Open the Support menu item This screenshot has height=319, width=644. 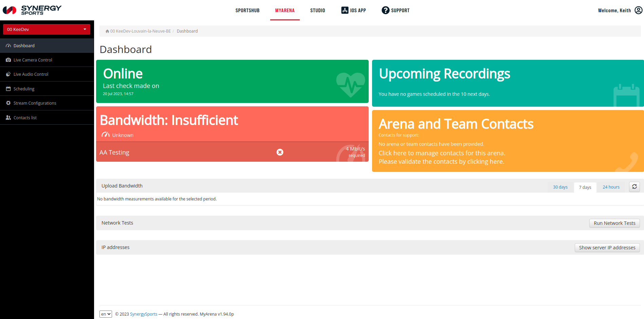395,11
